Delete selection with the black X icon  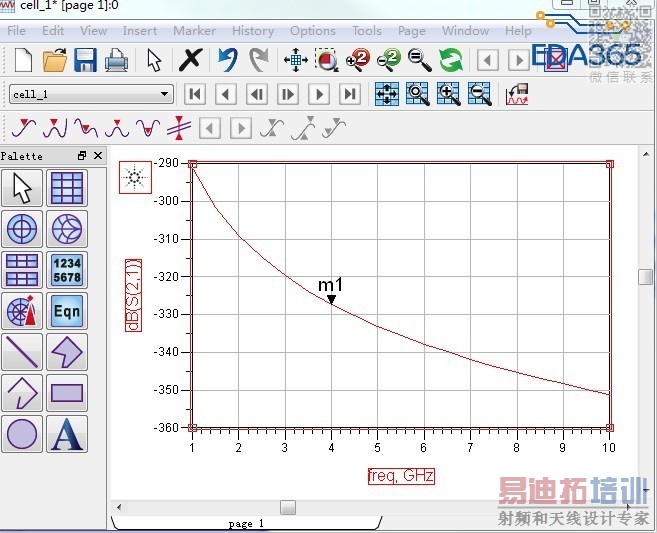(191, 60)
